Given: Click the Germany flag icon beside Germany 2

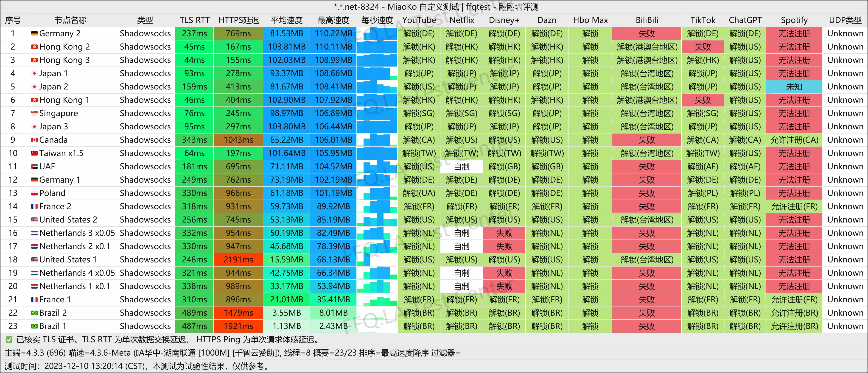Looking at the screenshot, I should coord(34,34).
